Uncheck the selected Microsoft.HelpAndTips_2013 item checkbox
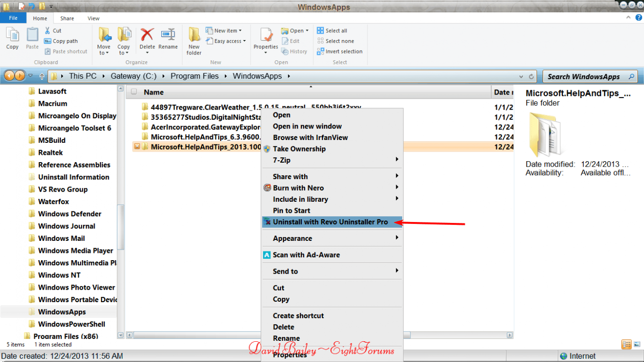 [x=137, y=146]
